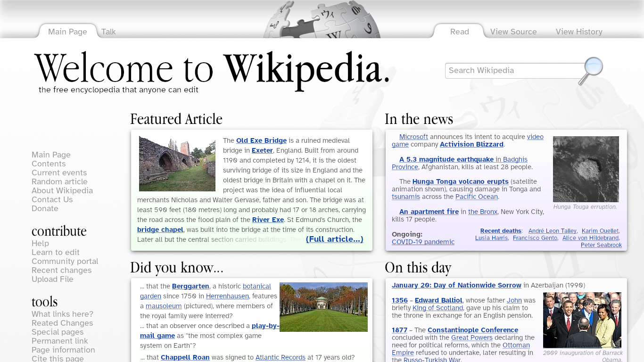
Task: Open the Activision Blizzard news link
Action: [471, 144]
